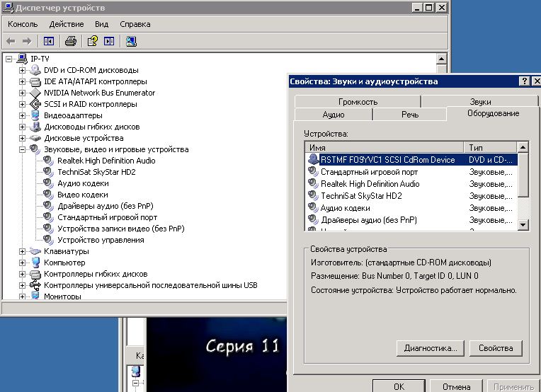The width and height of the screenshot is (541, 392).
Task: Click the Диагностика... button
Action: pos(430,348)
